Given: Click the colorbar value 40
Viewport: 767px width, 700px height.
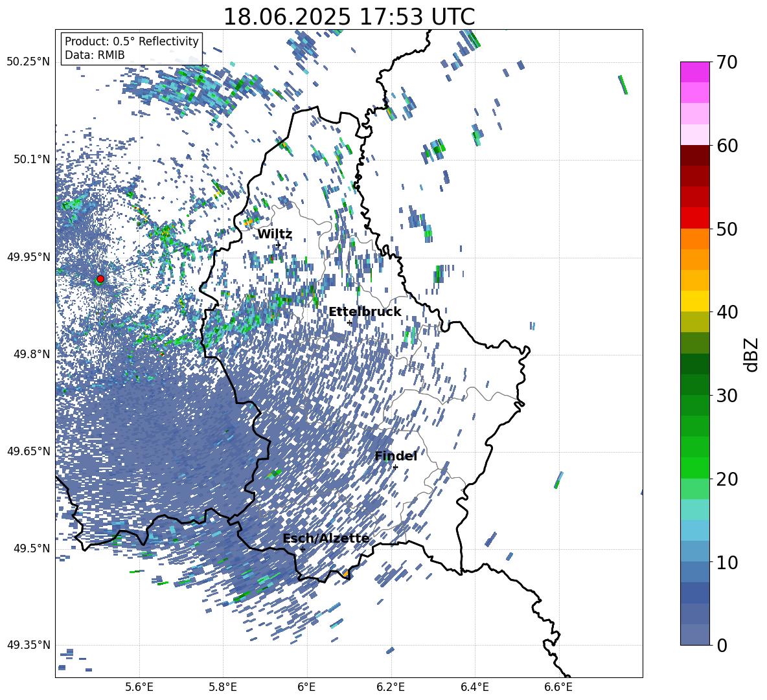Looking at the screenshot, I should coord(727,312).
